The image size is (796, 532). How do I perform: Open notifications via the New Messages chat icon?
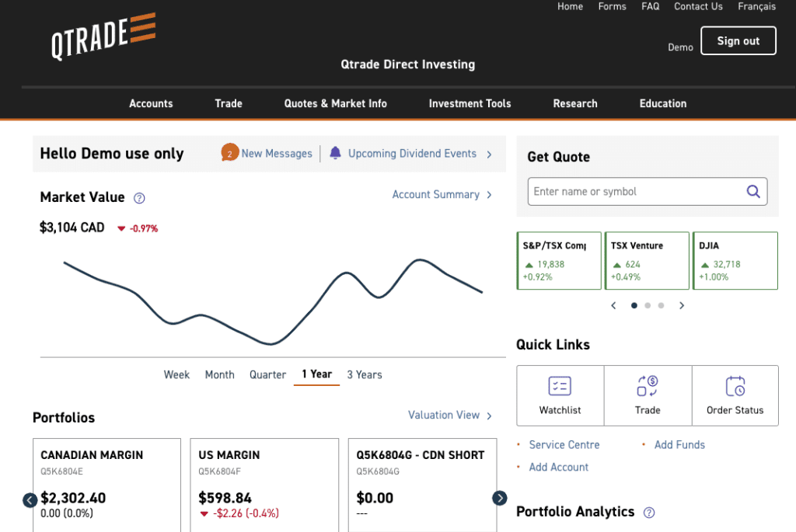point(229,153)
